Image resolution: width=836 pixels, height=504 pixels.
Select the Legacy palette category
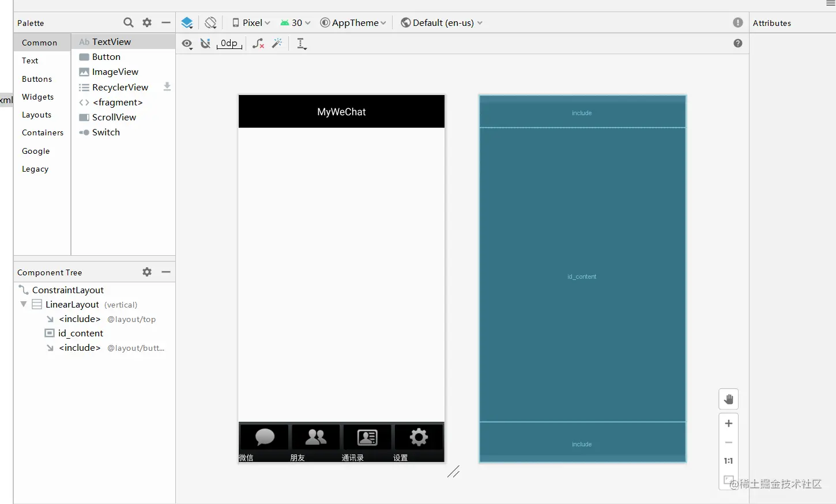pos(42,169)
